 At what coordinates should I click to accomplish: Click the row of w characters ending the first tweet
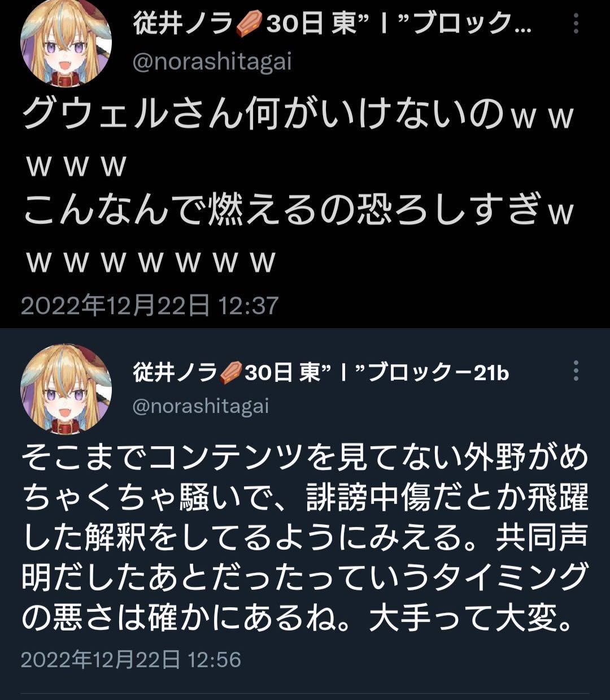151,262
